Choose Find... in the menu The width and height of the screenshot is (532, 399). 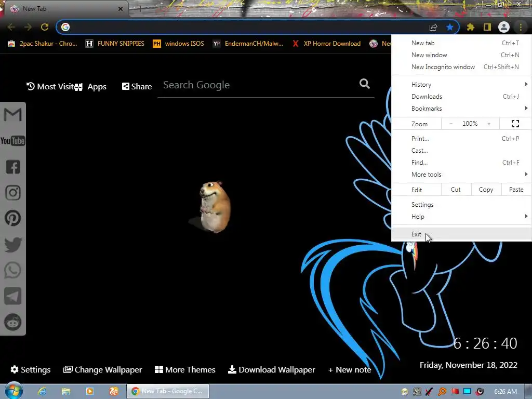461,163
